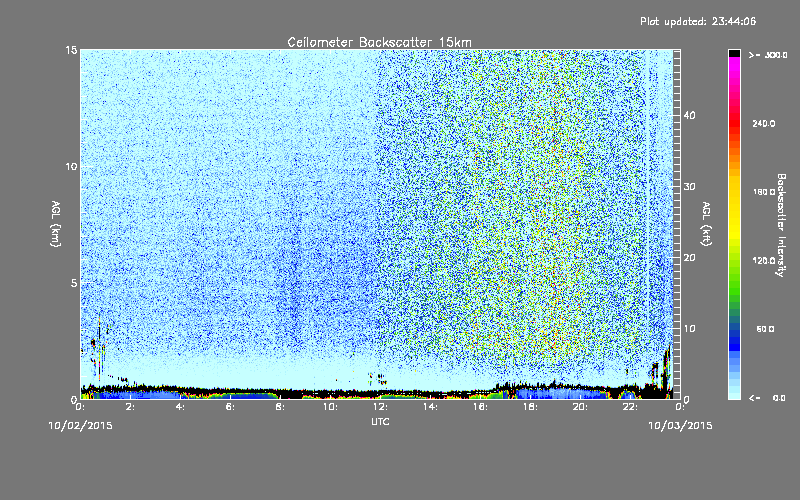The width and height of the screenshot is (800, 500).
Task: Click the UTC axis label
Action: 380,421
